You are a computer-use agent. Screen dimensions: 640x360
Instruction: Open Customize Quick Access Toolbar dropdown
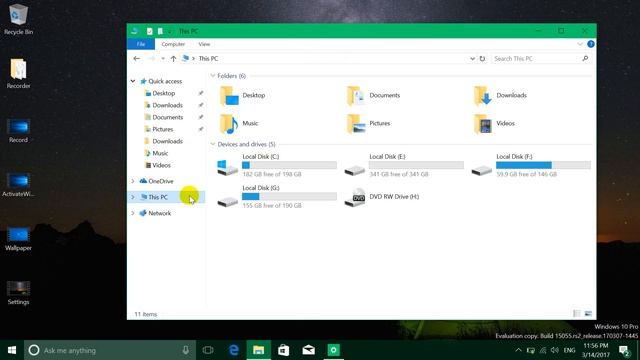coord(169,31)
